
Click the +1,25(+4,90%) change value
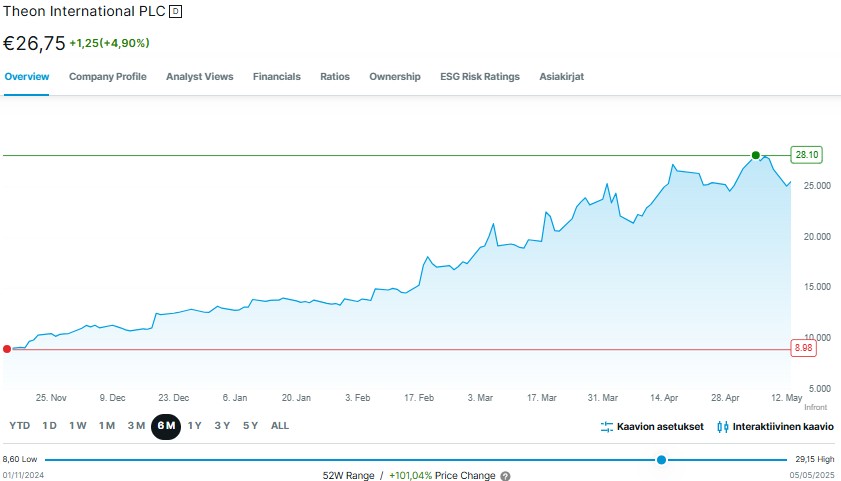[109, 43]
